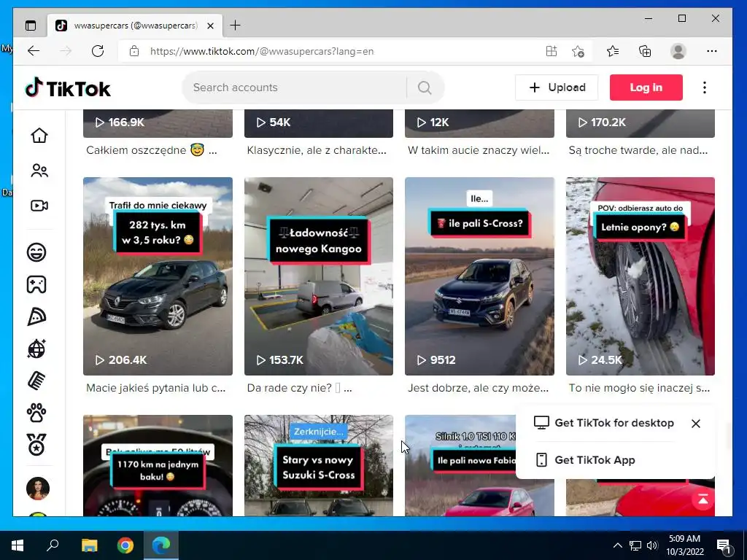
Task: Click caption 'Jest dobrze, ale czy może...'
Action: pyautogui.click(x=479, y=388)
